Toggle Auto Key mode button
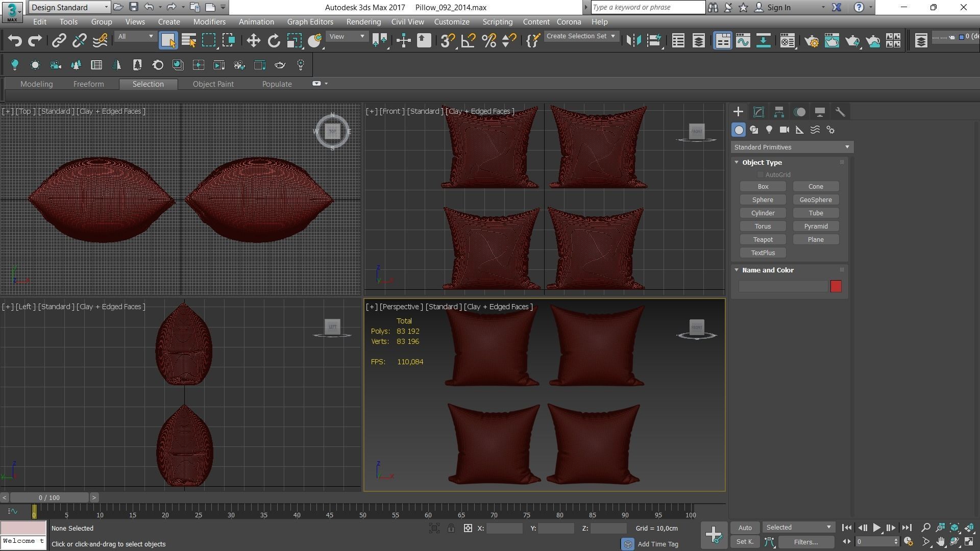The height and width of the screenshot is (551, 980). click(x=745, y=528)
